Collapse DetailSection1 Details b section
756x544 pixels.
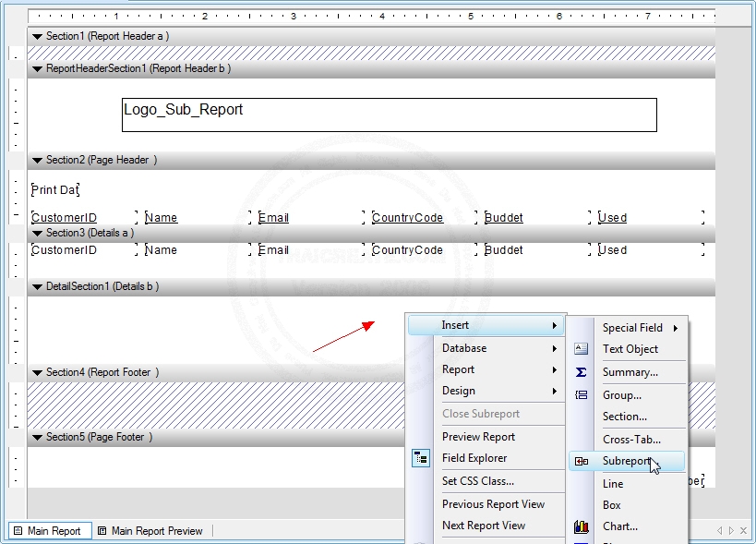(x=37, y=287)
